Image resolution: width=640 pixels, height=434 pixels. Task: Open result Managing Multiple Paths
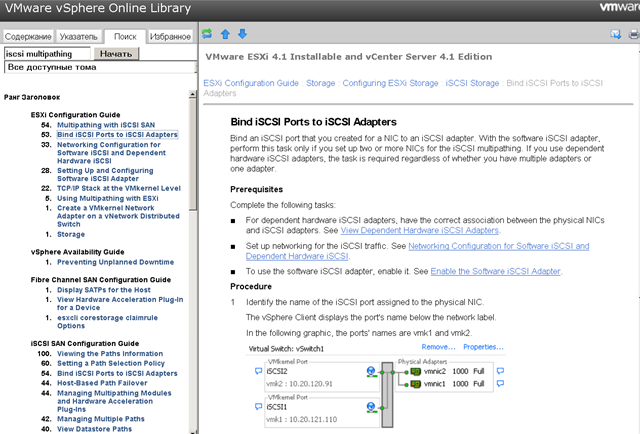(100, 419)
